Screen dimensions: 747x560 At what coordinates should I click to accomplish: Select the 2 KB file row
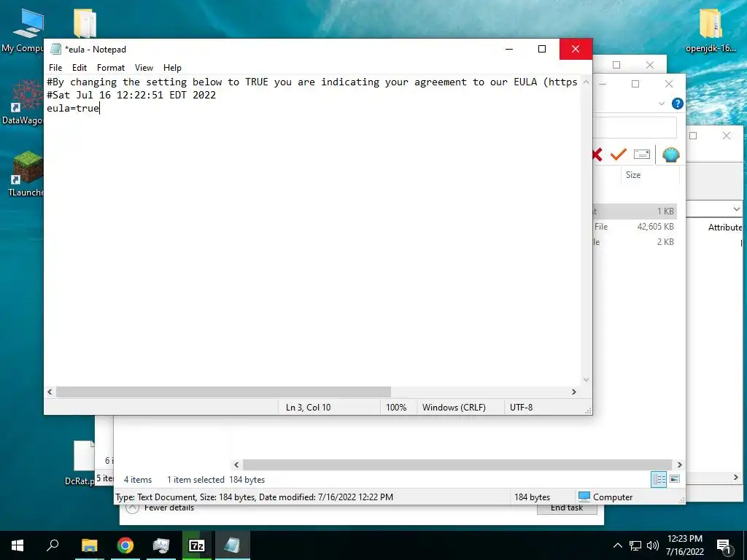(x=635, y=242)
